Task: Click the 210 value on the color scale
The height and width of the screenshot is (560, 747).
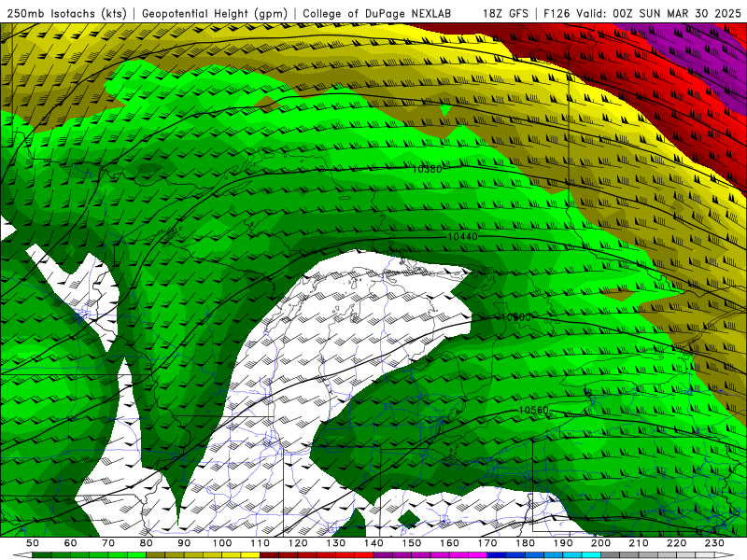Action: point(639,543)
